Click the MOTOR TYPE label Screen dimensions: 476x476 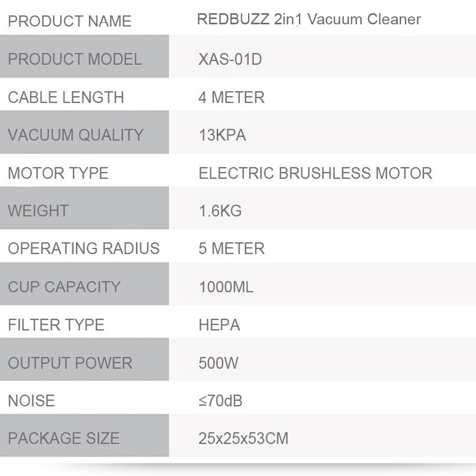(x=58, y=173)
